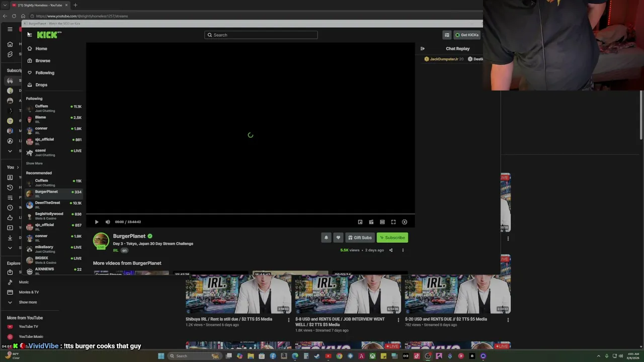The image size is (644, 362).
Task: Open the player settings icon
Action: (405, 222)
